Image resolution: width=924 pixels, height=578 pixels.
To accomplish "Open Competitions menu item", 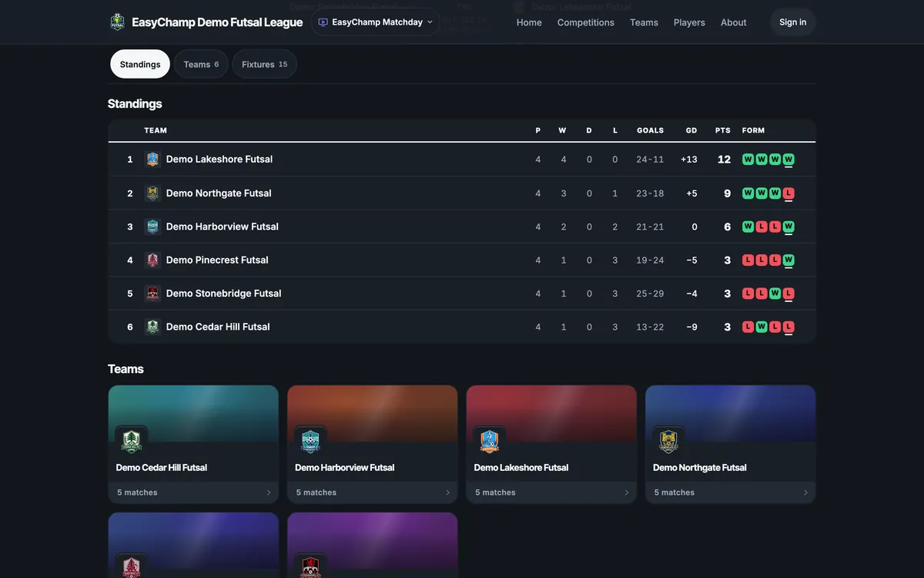I will point(586,22).
